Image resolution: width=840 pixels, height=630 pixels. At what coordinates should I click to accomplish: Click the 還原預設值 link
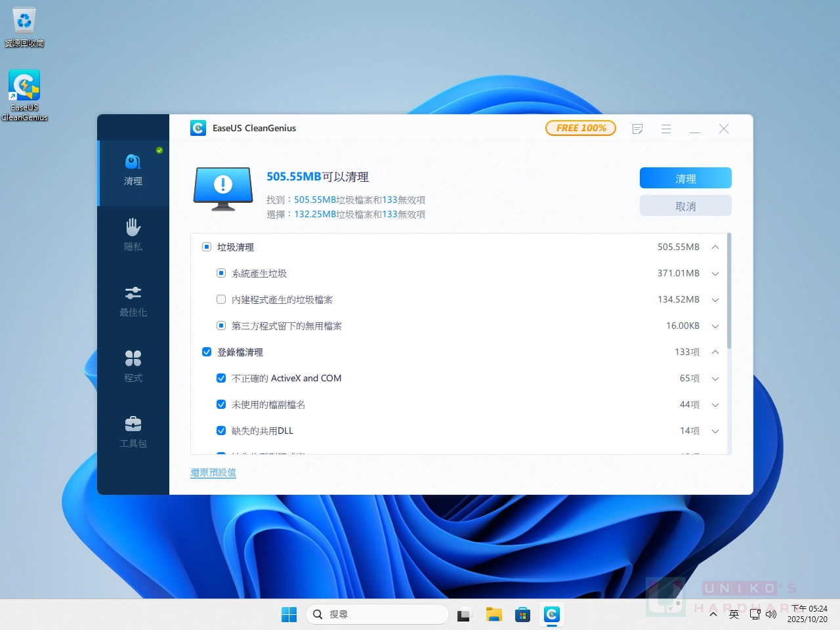(x=213, y=472)
